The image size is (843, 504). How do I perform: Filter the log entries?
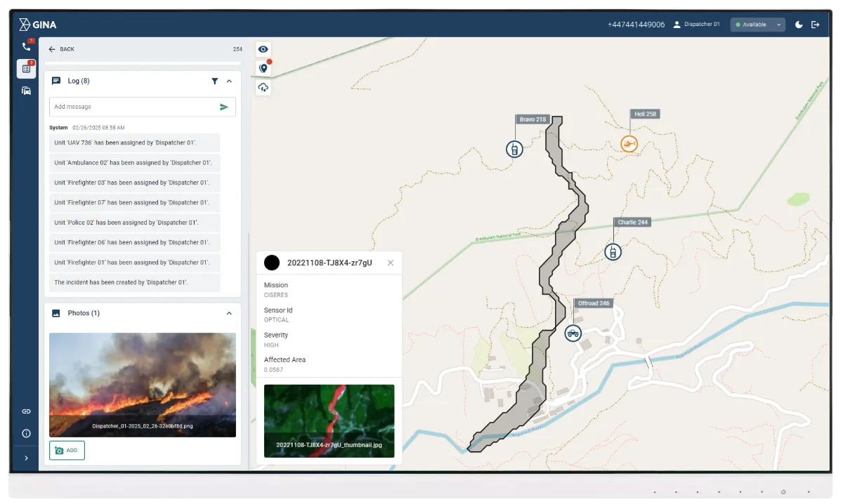215,81
